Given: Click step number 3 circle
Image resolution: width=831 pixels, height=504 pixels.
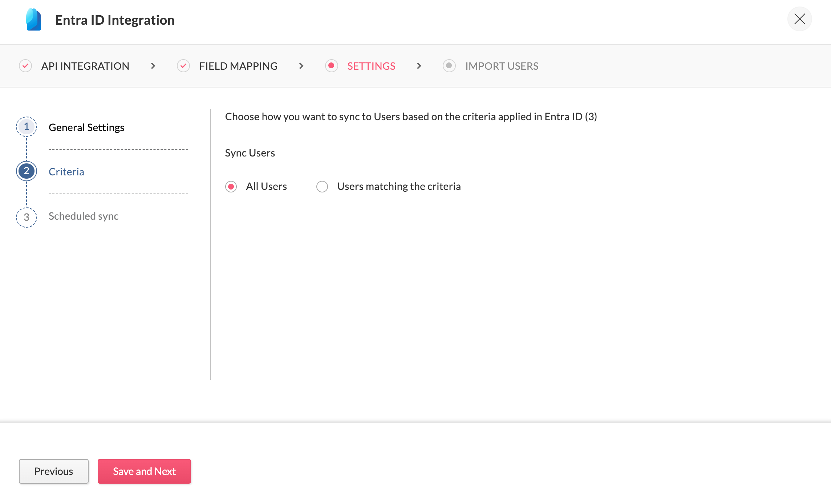Looking at the screenshot, I should click(27, 217).
